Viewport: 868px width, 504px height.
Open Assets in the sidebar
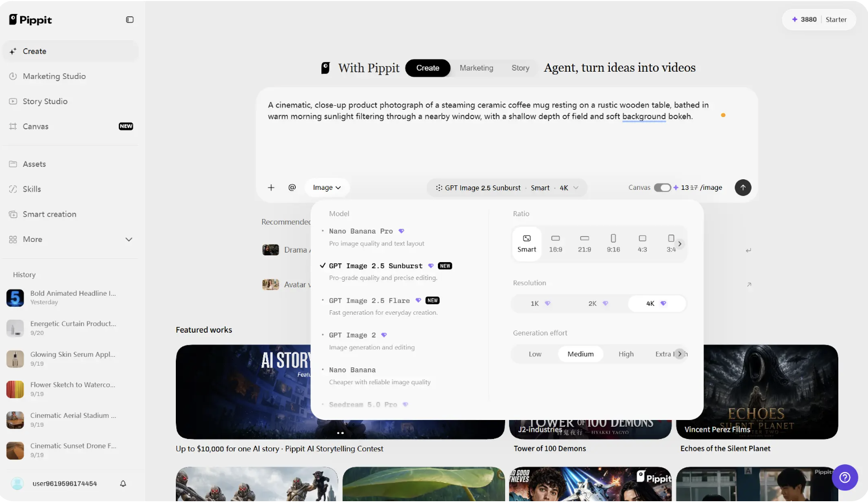tap(70, 164)
